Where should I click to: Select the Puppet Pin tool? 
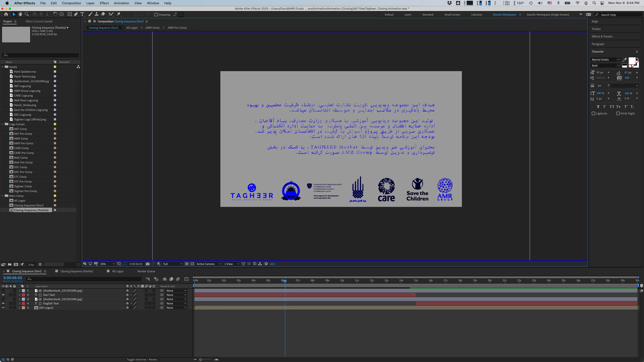[119, 14]
